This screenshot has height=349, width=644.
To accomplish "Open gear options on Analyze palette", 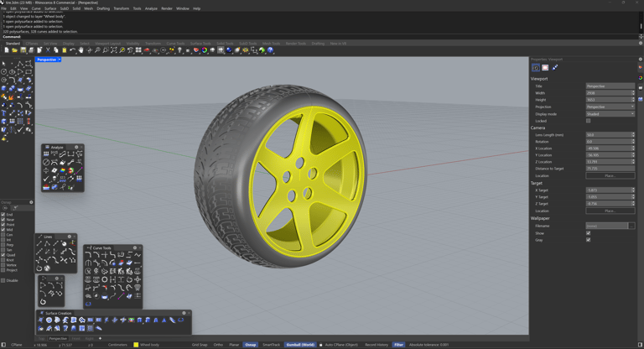I will tap(76, 148).
